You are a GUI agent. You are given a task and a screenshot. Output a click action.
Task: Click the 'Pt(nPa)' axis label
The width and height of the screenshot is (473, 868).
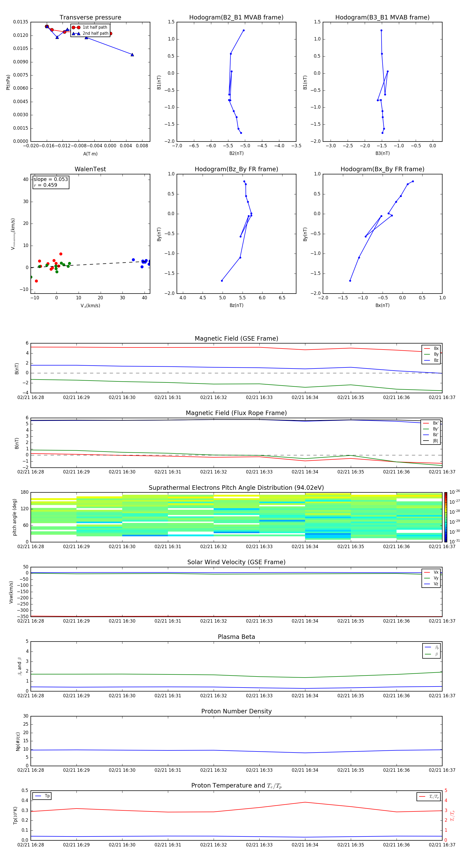(8, 82)
